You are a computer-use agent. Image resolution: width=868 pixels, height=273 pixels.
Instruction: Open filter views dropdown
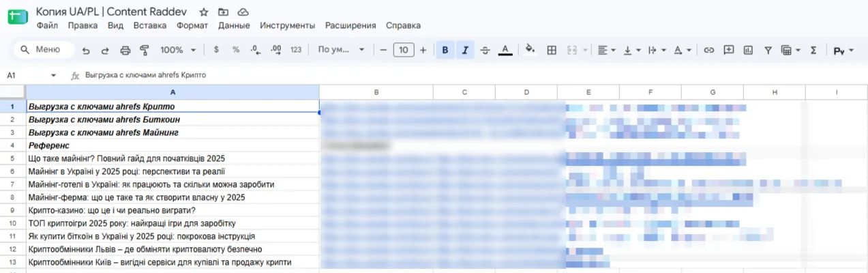(x=790, y=50)
